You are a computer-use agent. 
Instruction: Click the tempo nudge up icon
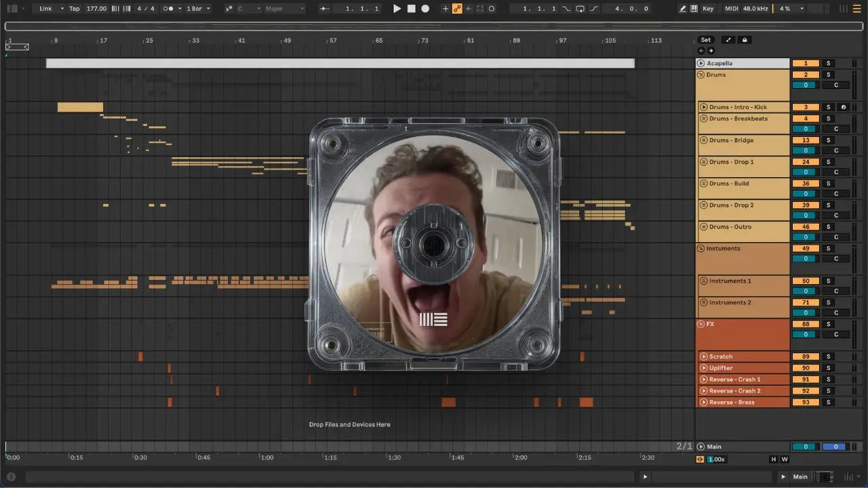[128, 9]
